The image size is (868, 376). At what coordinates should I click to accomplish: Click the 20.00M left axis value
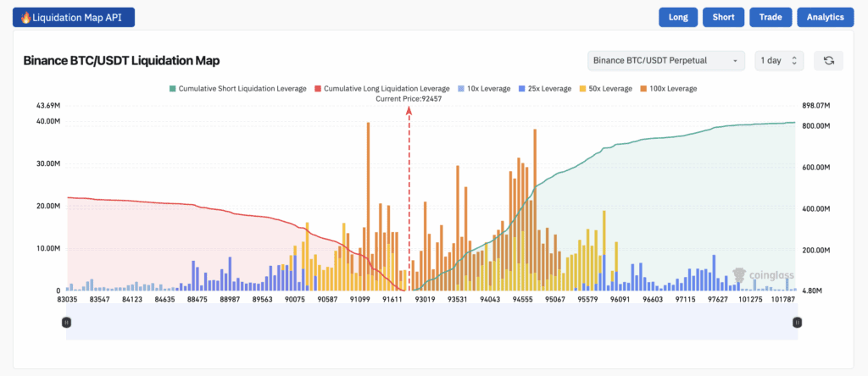click(47, 207)
